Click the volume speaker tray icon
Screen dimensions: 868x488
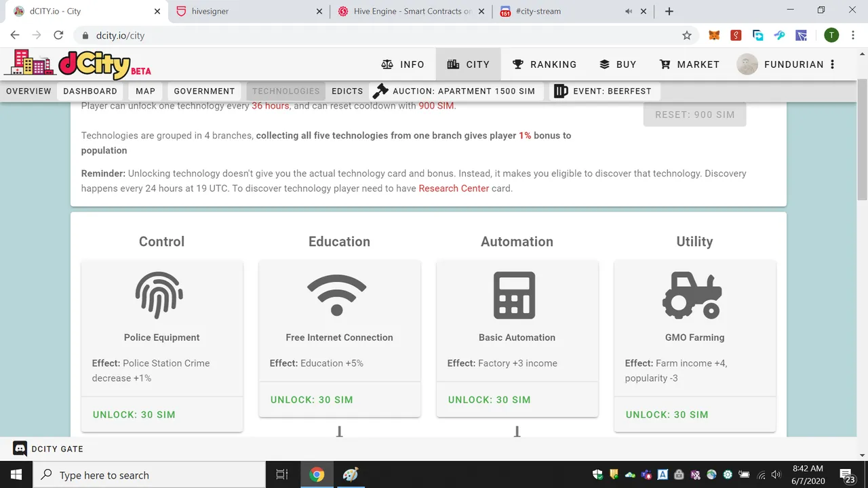point(776,475)
